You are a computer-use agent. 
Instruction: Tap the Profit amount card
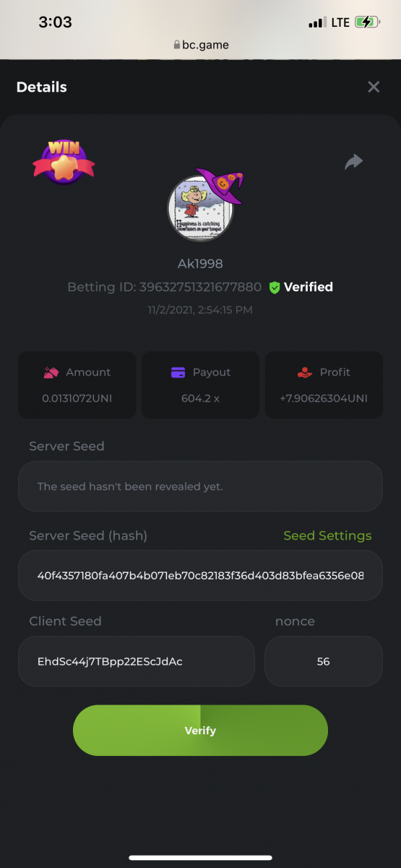(324, 385)
